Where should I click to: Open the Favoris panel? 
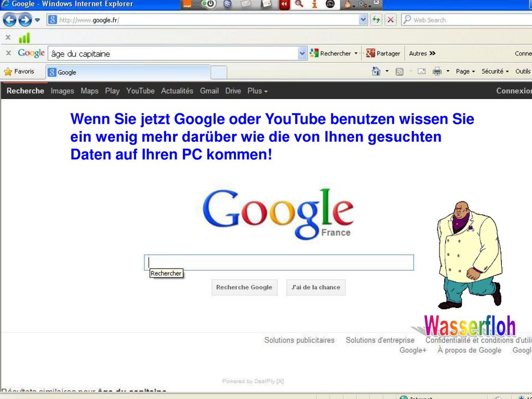(19, 72)
